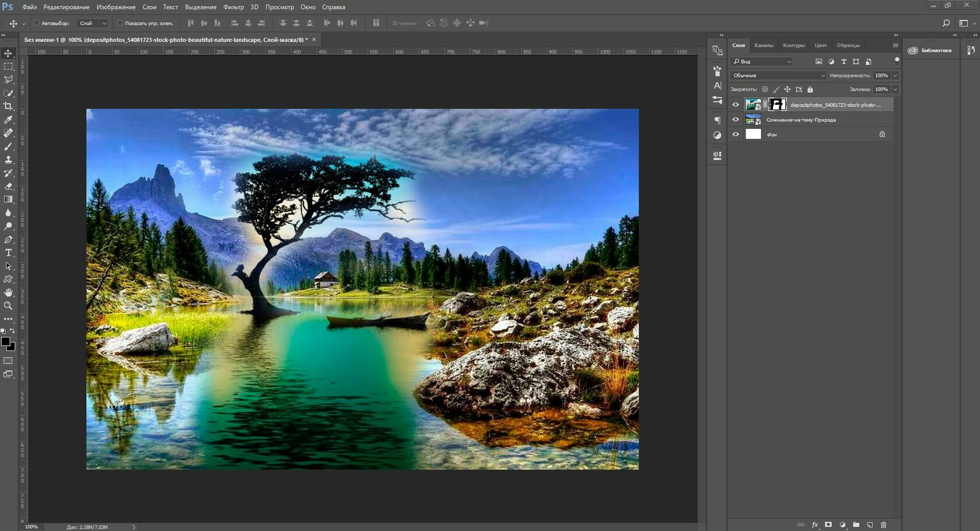The width and height of the screenshot is (980, 531).
Task: Open the Move tool preset picker arrow
Action: point(23,24)
